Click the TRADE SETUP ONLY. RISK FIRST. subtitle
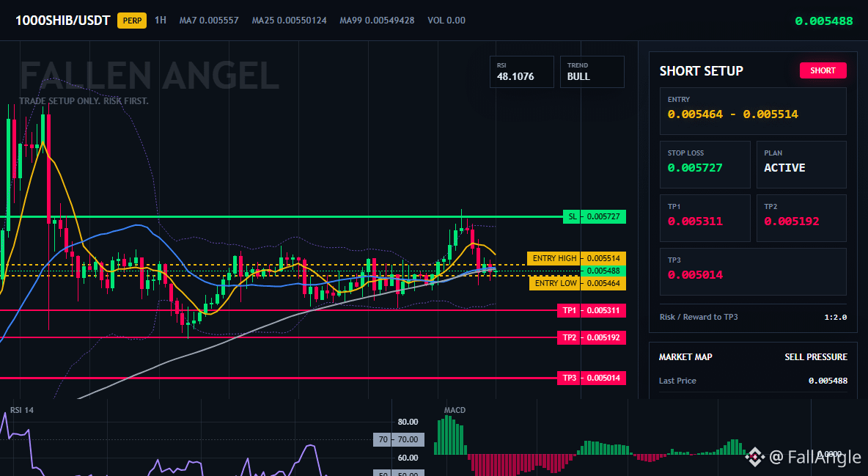 (84, 101)
